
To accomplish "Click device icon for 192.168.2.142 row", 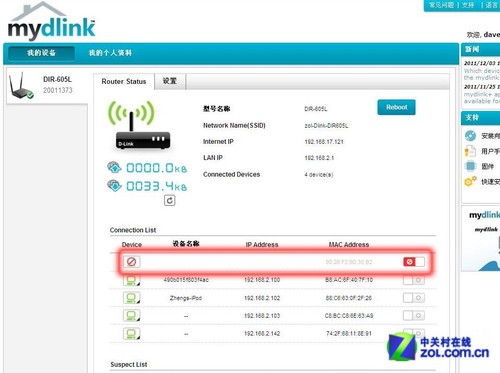I will 132,333.
